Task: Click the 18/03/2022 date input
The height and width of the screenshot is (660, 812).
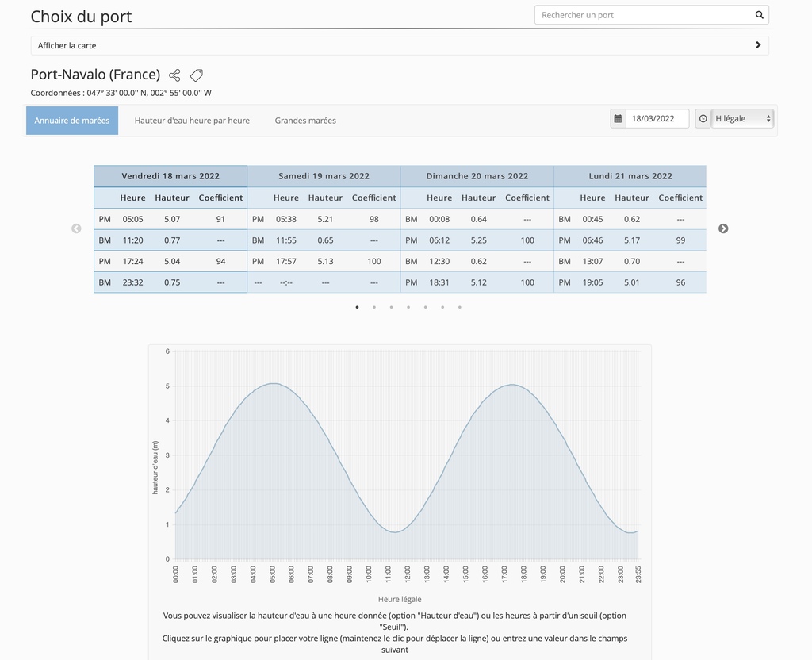Action: point(657,119)
